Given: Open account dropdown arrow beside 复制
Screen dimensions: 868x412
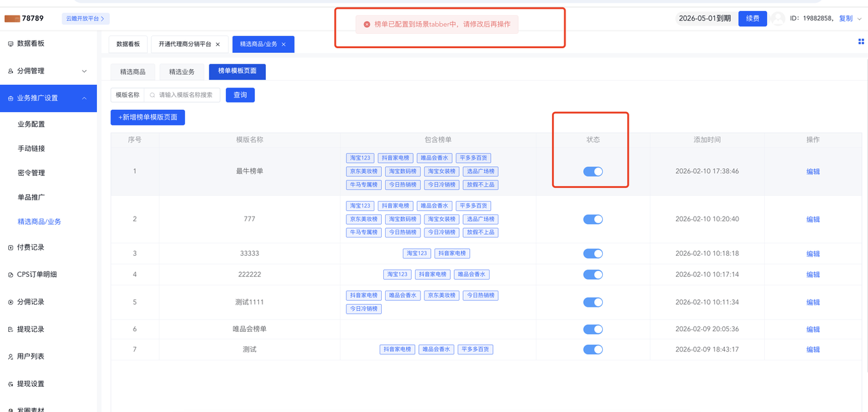Looking at the screenshot, I should coord(859,19).
